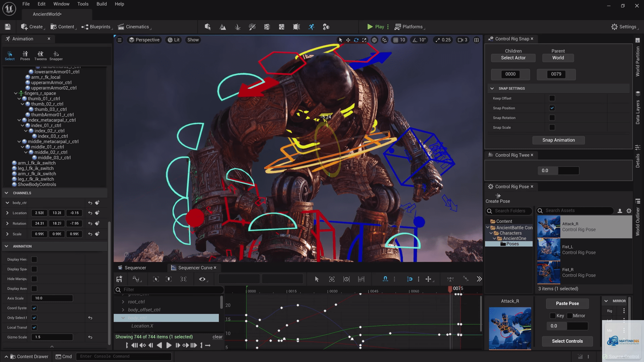Viewport: 644px width, 362px height.
Task: Switch to Foliage mode icon
Action: point(237,27)
